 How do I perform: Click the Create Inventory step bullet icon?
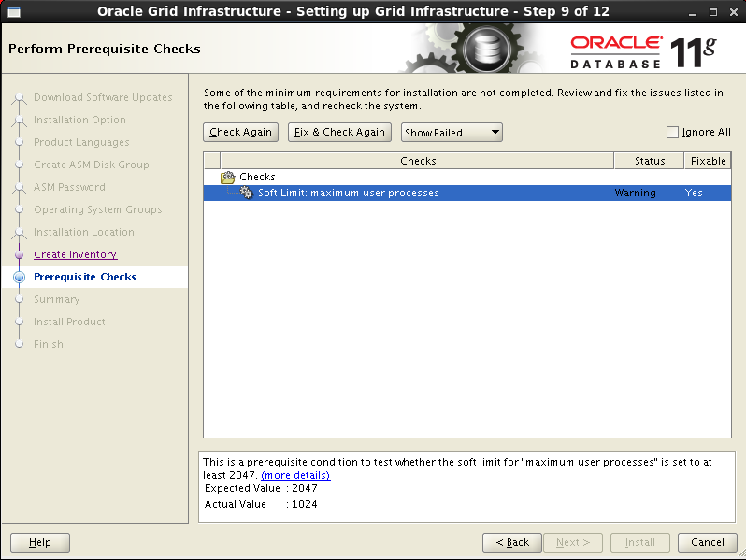click(x=19, y=254)
